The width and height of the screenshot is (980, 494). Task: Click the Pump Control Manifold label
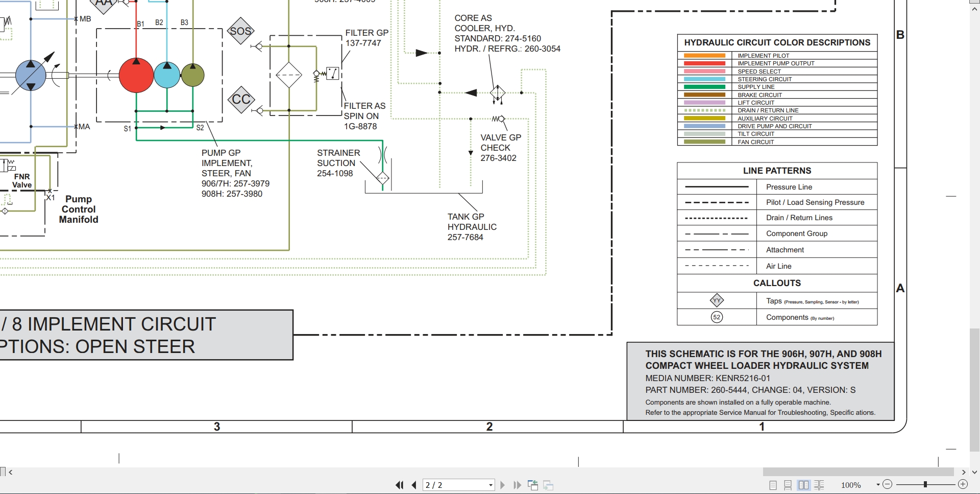pos(79,209)
